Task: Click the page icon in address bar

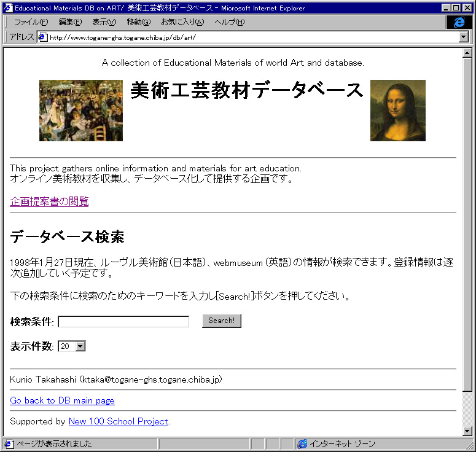Action: pyautogui.click(x=43, y=37)
